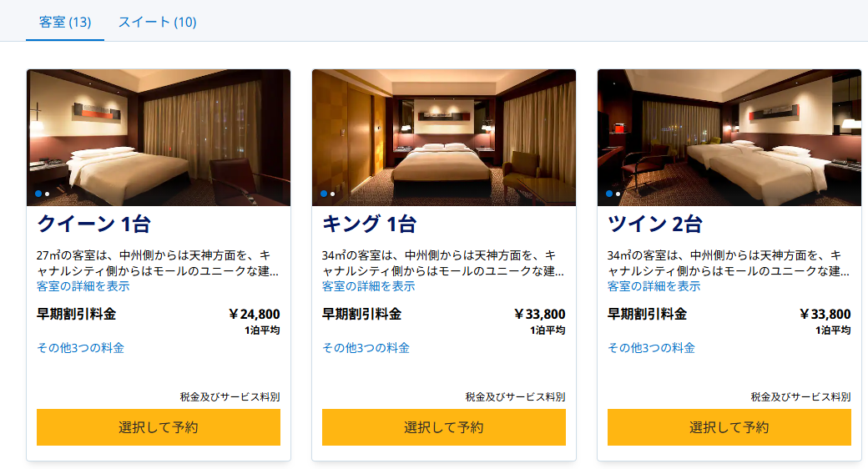Click the クイーン 1台 room photo
This screenshot has height=469, width=868.
[x=159, y=134]
